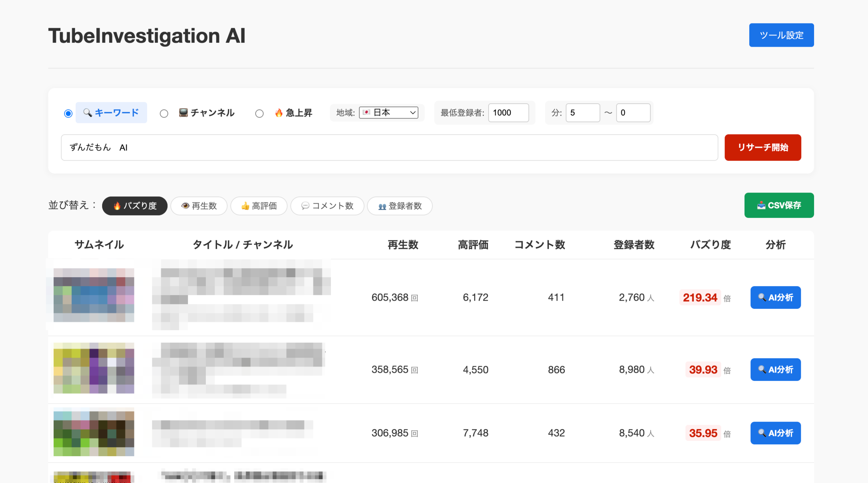This screenshot has height=483, width=868.
Task: Open AI analysis for the 39.93 row
Action: click(x=775, y=369)
